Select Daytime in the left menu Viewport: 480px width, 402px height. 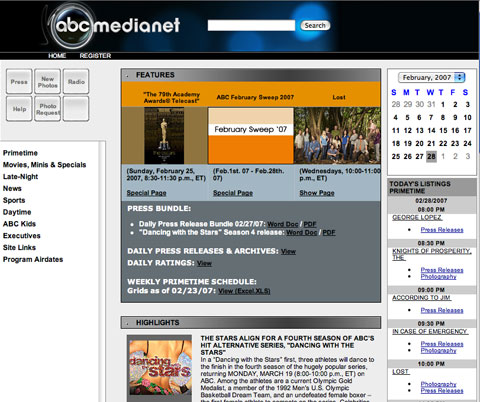coord(17,212)
